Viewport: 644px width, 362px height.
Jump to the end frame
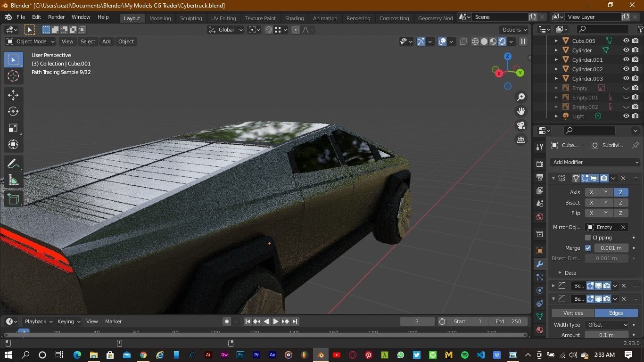tap(295, 321)
